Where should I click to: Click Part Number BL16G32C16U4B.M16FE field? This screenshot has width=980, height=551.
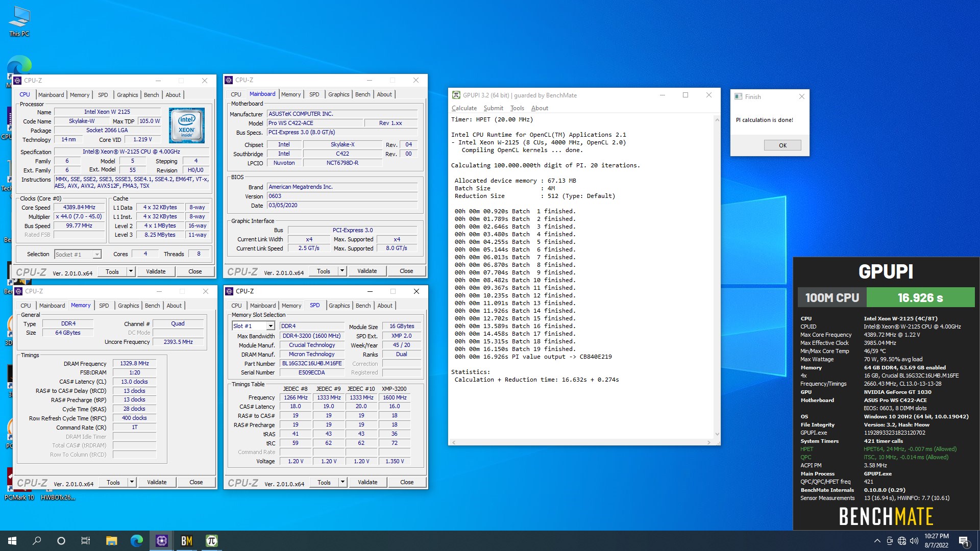point(312,364)
